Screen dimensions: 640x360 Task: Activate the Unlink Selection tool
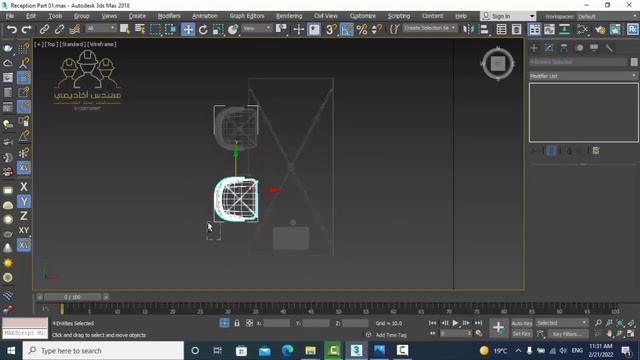60,29
